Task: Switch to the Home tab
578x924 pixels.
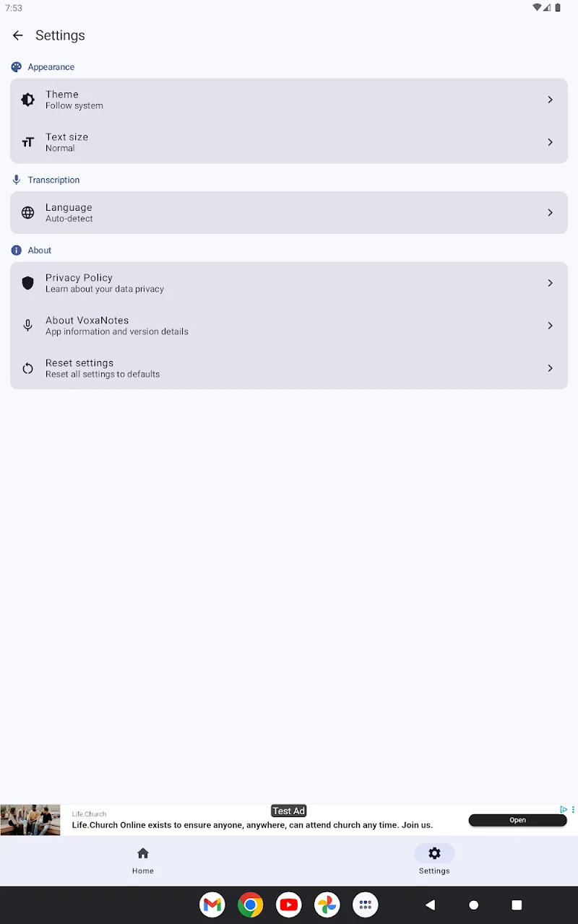Action: 143,860
